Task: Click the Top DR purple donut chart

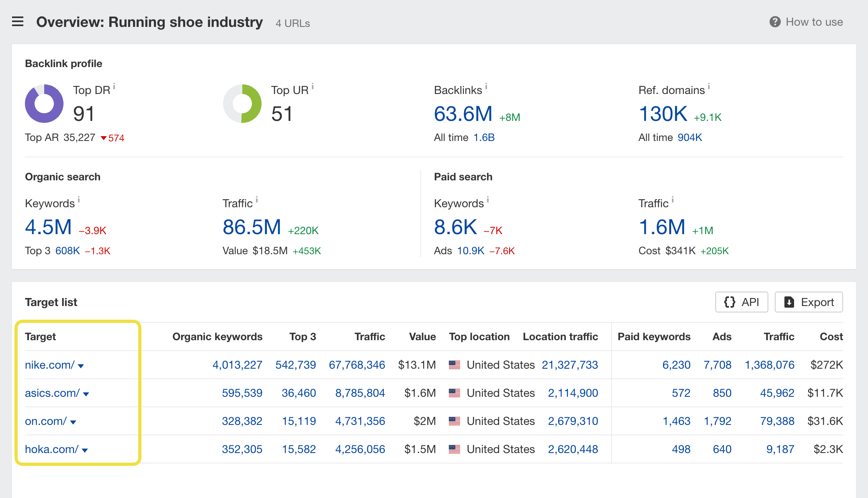Action: pyautogui.click(x=44, y=104)
